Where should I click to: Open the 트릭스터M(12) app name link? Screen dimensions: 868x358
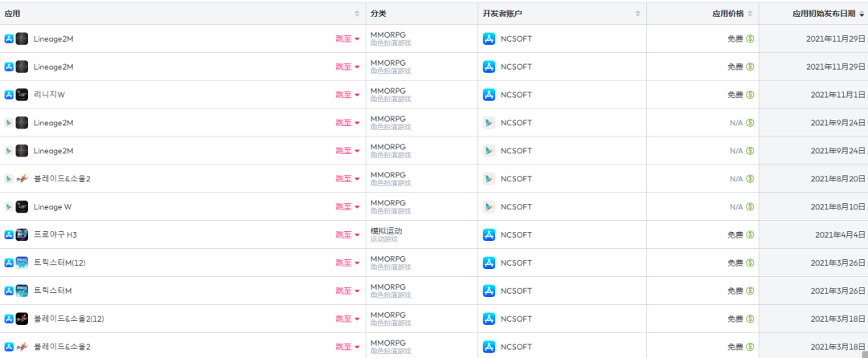click(x=59, y=263)
